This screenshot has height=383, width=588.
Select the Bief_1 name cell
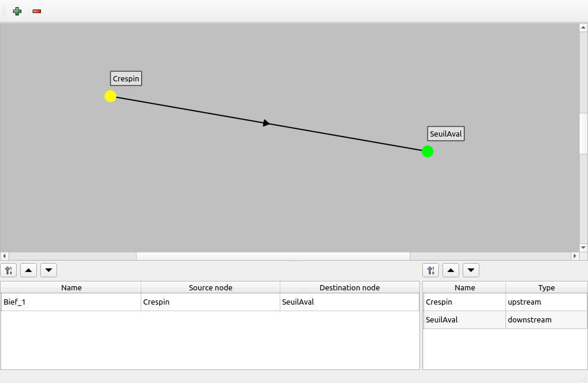click(71, 302)
